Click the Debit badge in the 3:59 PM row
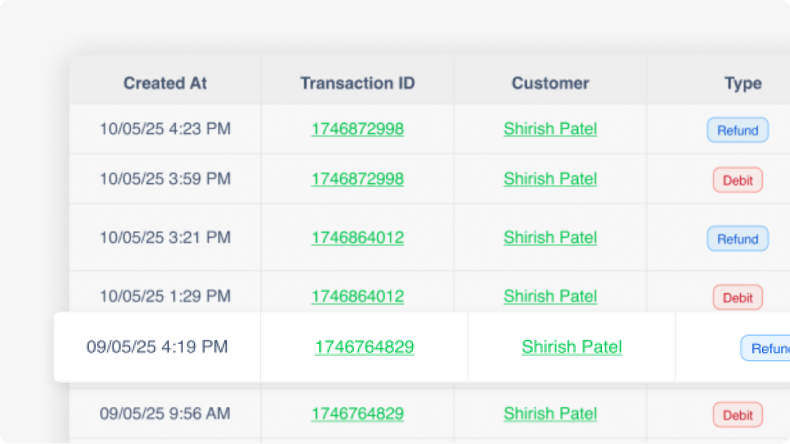This screenshot has height=444, width=790. [x=738, y=180]
